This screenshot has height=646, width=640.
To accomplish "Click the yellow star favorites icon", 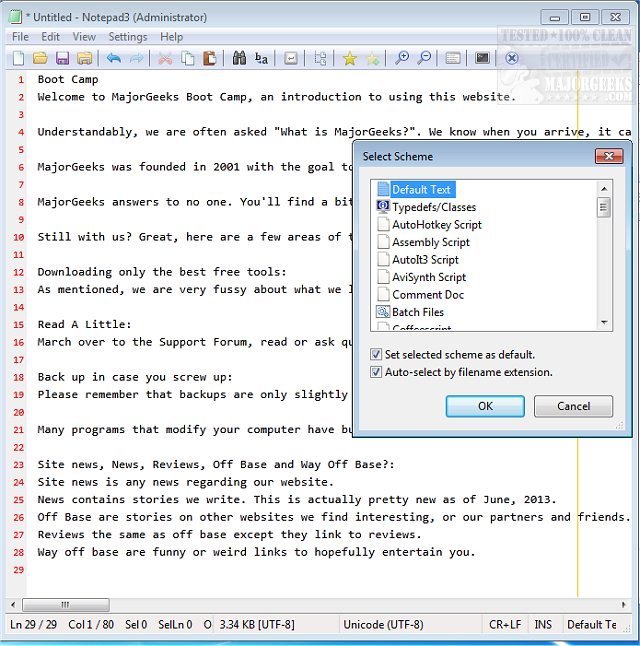I will coord(349,59).
